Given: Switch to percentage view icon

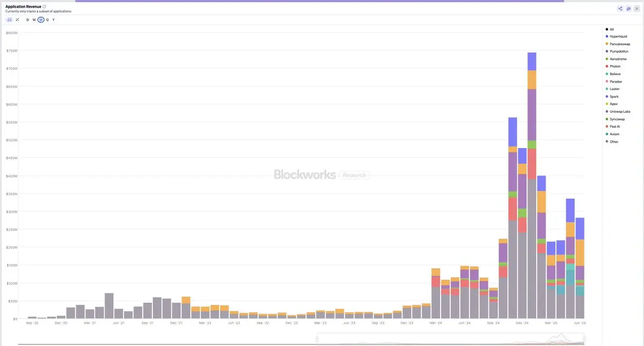Looking at the screenshot, I should click(x=18, y=20).
